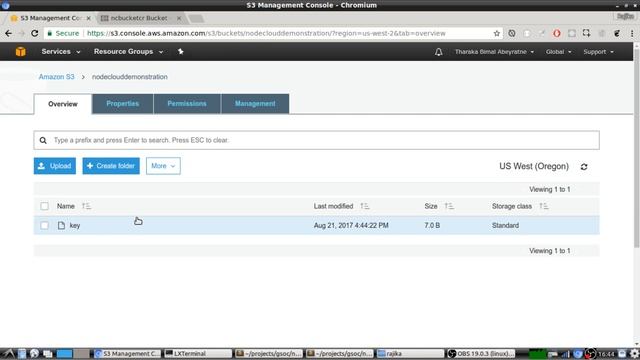Open the notifications bell icon

(x=438, y=52)
